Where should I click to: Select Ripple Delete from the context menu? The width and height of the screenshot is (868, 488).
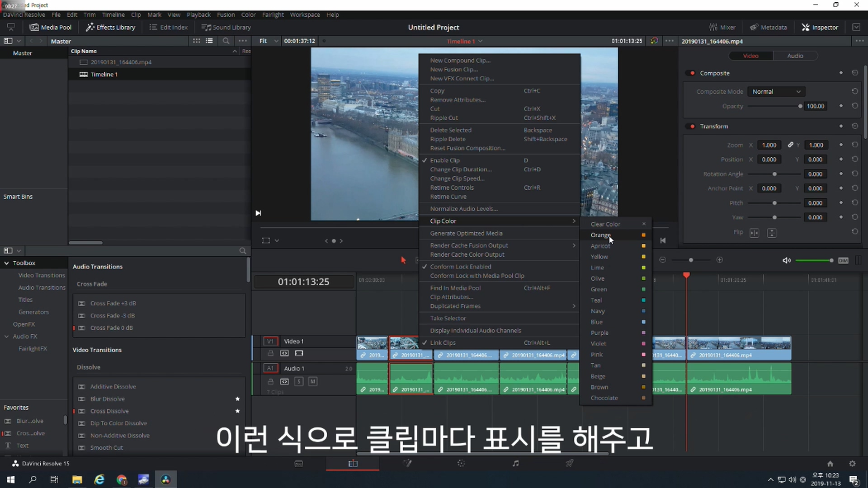448,139
